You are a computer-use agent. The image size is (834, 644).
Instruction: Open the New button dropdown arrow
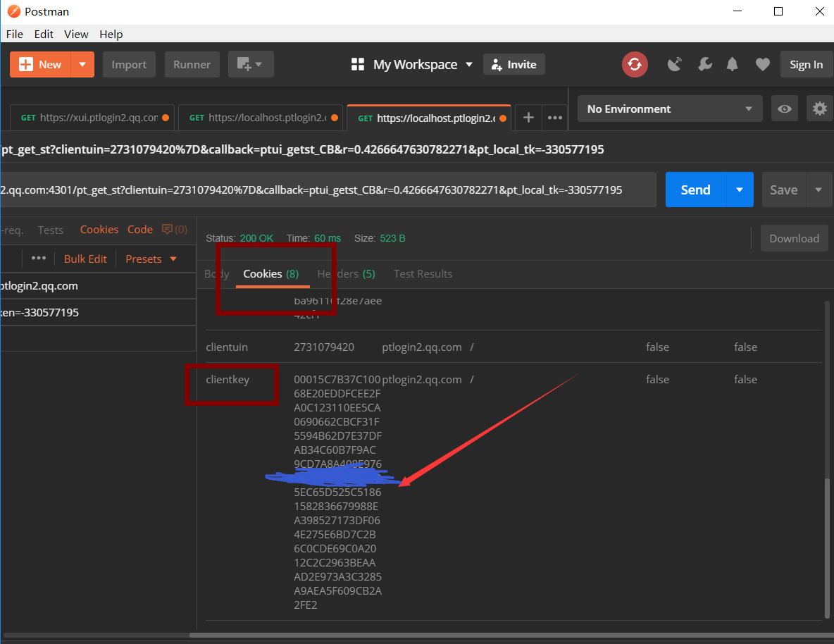pyautogui.click(x=82, y=64)
